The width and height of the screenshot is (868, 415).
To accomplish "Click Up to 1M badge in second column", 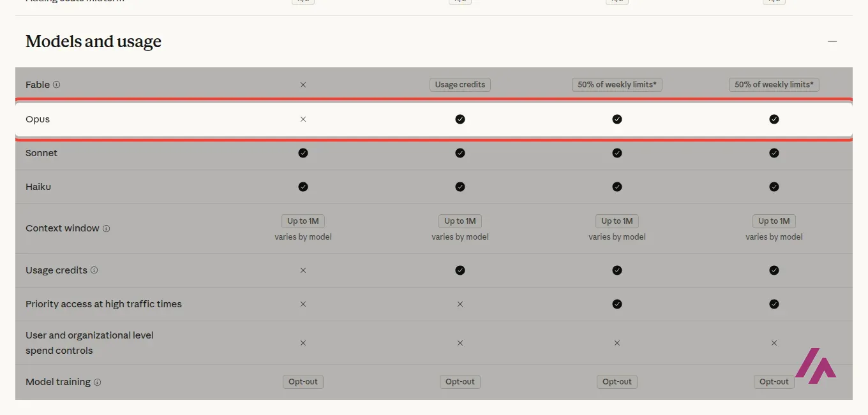I will click(x=460, y=221).
